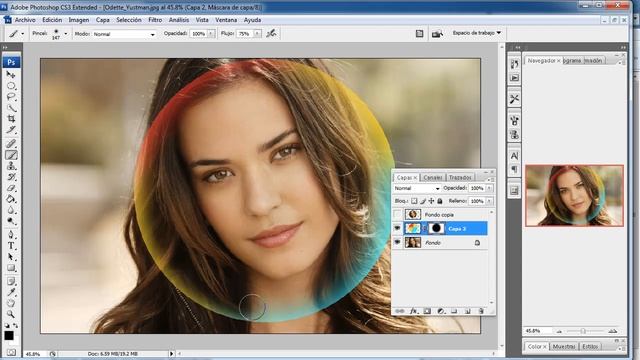640x360 pixels.
Task: Select the Magic Wand selection tool
Action: pyautogui.click(x=11, y=108)
